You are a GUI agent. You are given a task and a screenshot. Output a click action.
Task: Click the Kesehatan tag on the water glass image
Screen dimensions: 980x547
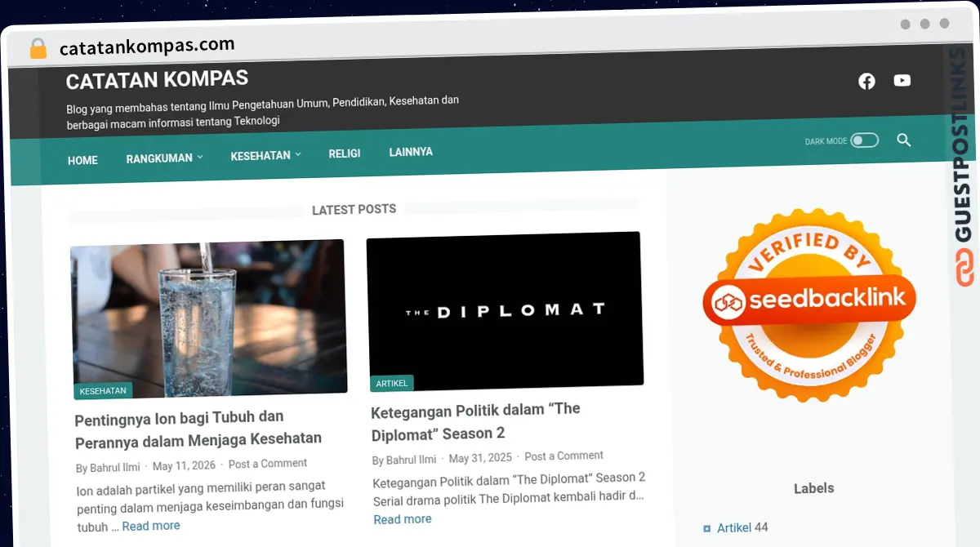point(103,391)
